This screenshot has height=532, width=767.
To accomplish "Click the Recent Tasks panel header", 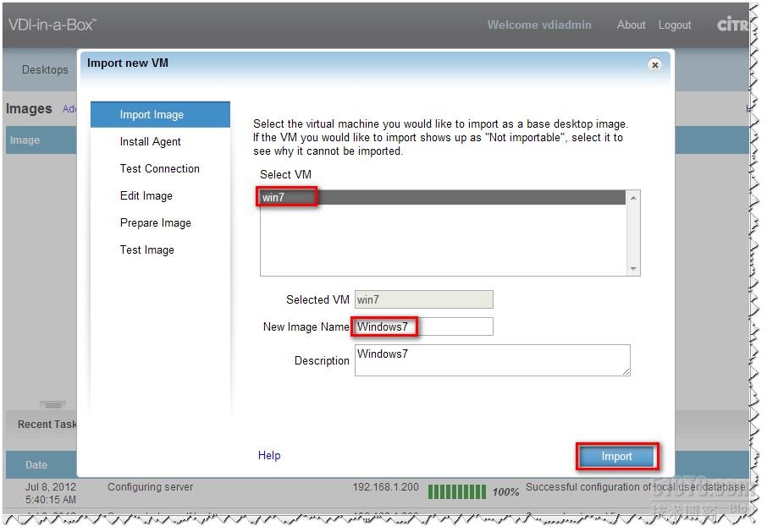I will pos(47,425).
